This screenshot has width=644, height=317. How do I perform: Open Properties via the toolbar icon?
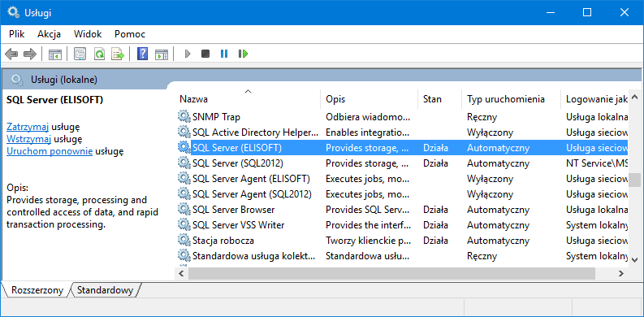pyautogui.click(x=80, y=54)
